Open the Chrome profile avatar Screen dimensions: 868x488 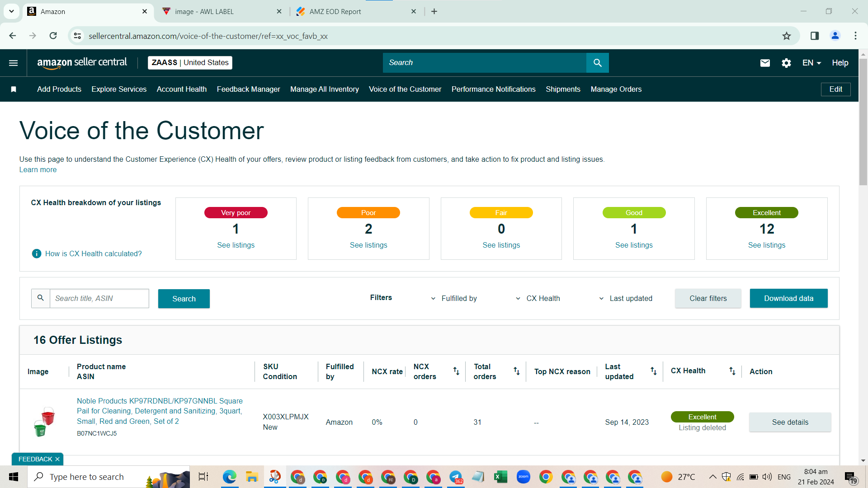835,36
